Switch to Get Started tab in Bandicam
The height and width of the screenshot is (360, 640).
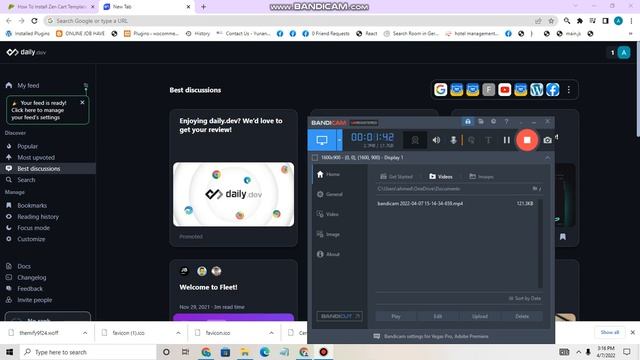(x=396, y=176)
